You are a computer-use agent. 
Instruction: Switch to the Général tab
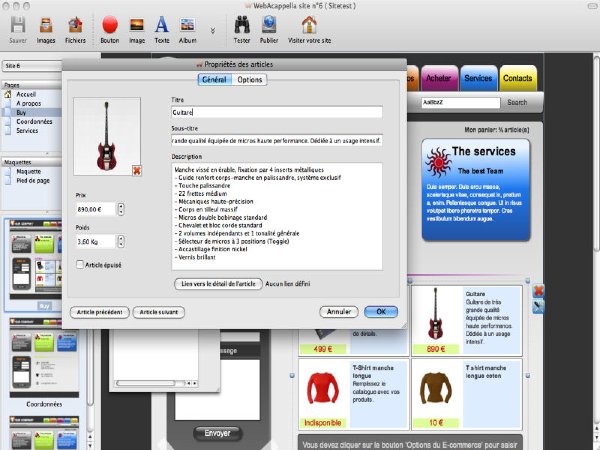pos(215,80)
